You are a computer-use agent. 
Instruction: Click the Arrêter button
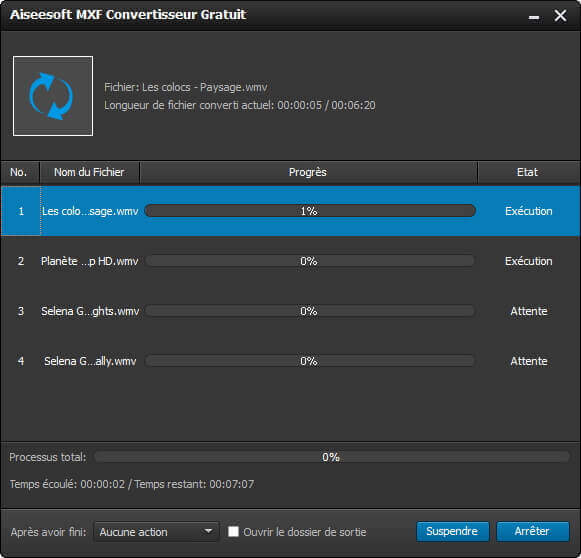[532, 531]
